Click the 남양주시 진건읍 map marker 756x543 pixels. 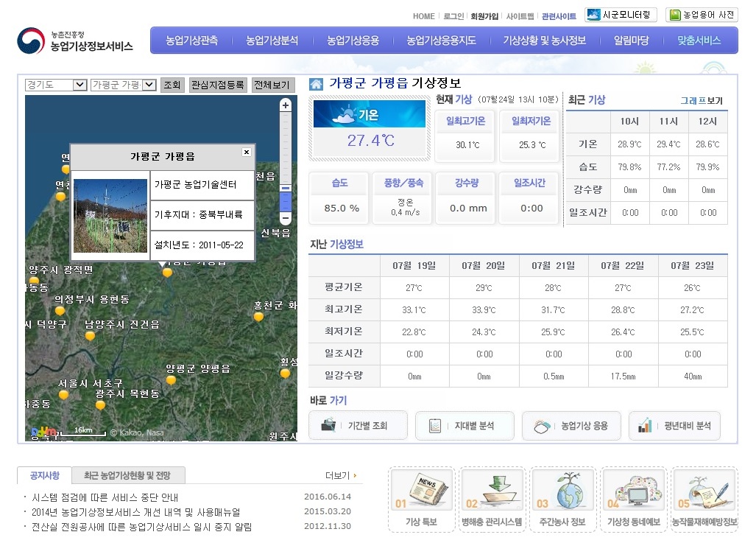(x=90, y=336)
